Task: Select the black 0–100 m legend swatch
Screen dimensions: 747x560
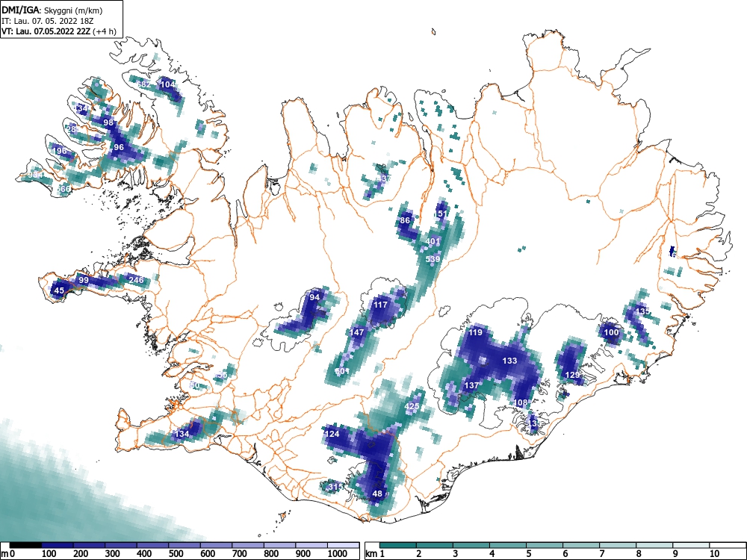Action: click(25, 545)
